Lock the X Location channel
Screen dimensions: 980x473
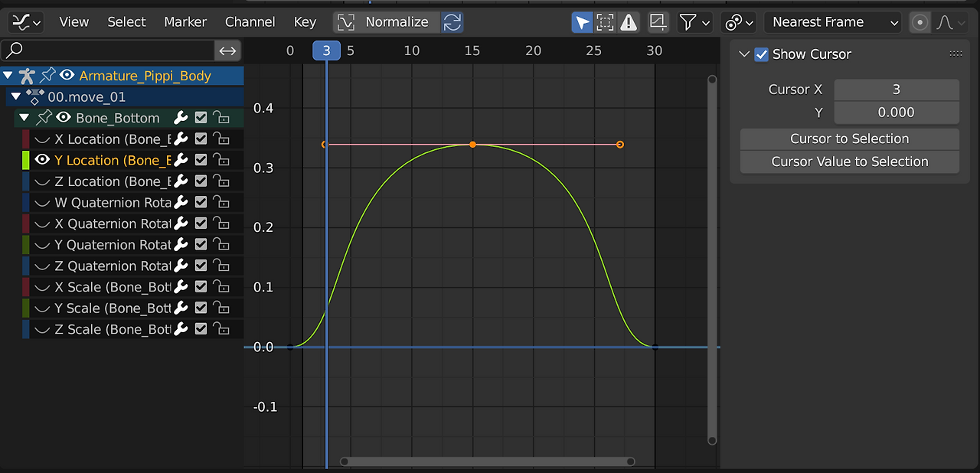pyautogui.click(x=221, y=139)
